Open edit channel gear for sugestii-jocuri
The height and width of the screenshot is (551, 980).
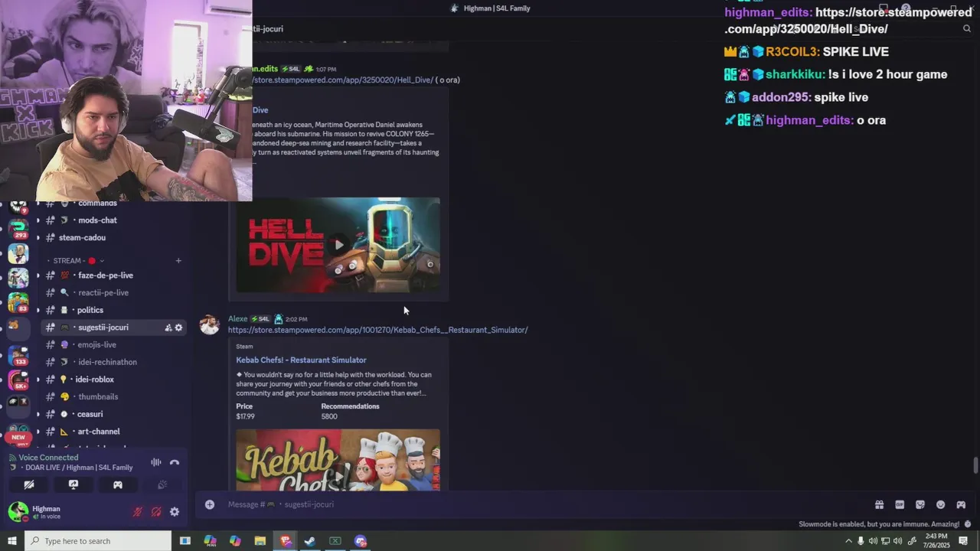tap(178, 328)
